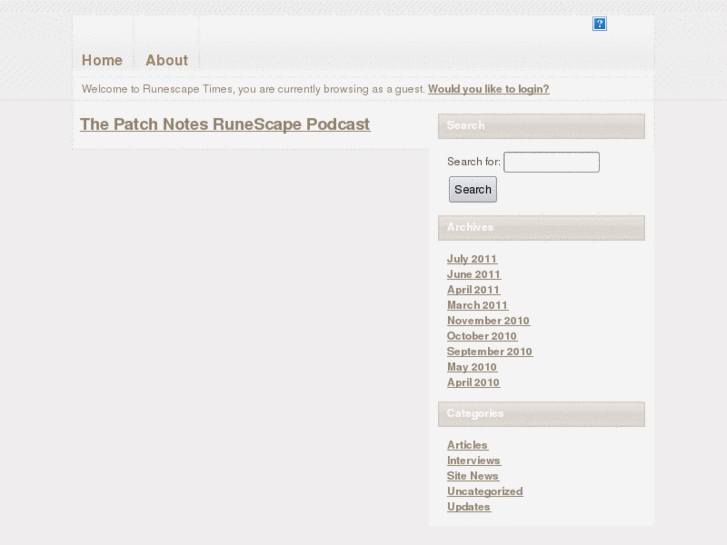Browse the Updates category

469,507
